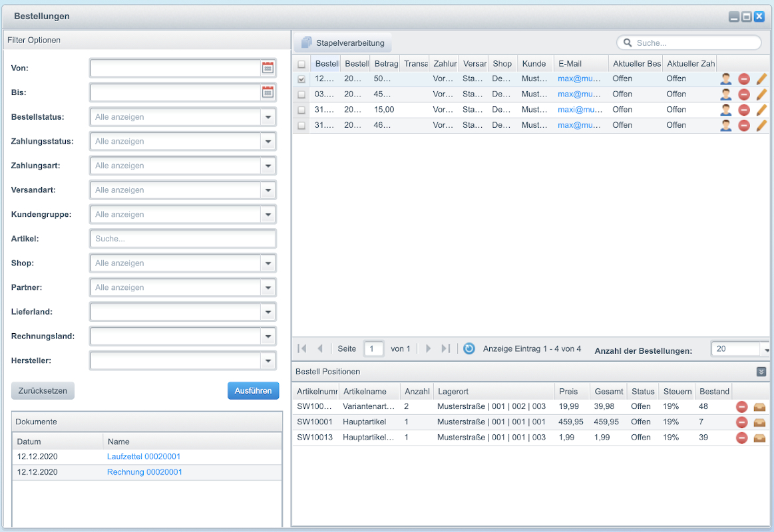
Task: Collapse the Bestell Positionen panel
Action: 761,372
